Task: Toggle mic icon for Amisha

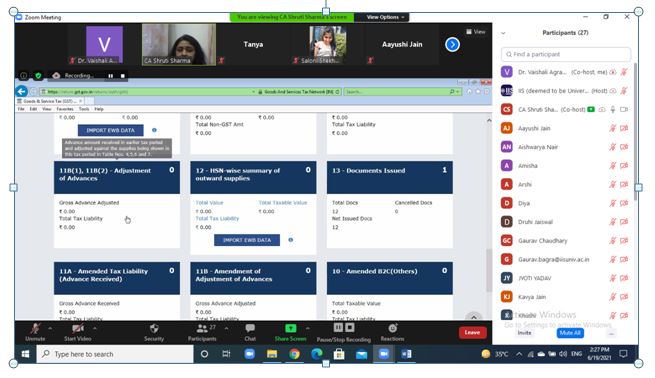Action: (612, 166)
